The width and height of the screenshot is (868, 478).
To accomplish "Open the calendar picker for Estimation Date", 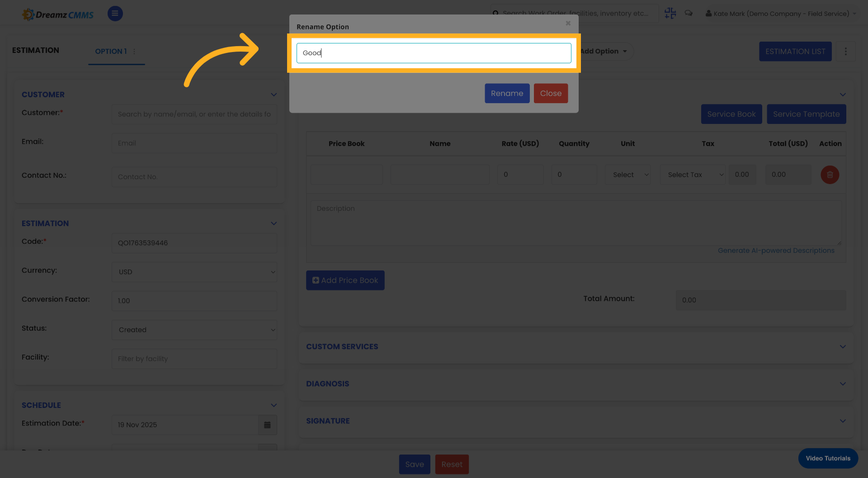I will click(267, 425).
